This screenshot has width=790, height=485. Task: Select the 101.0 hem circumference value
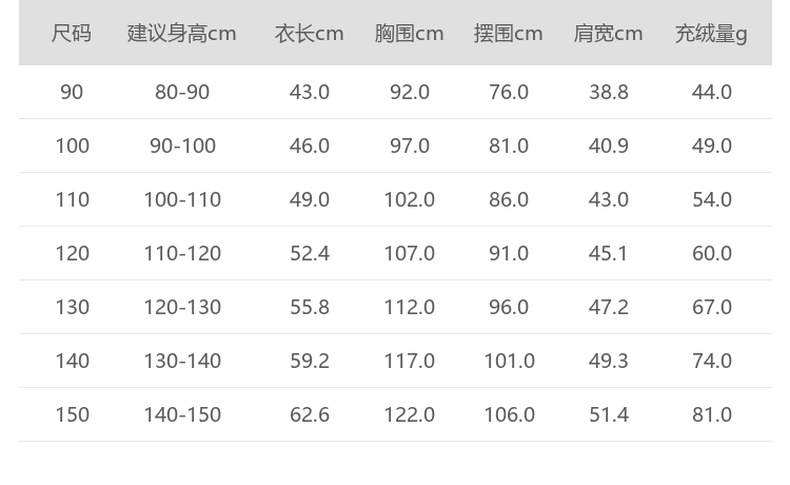pyautogui.click(x=509, y=361)
